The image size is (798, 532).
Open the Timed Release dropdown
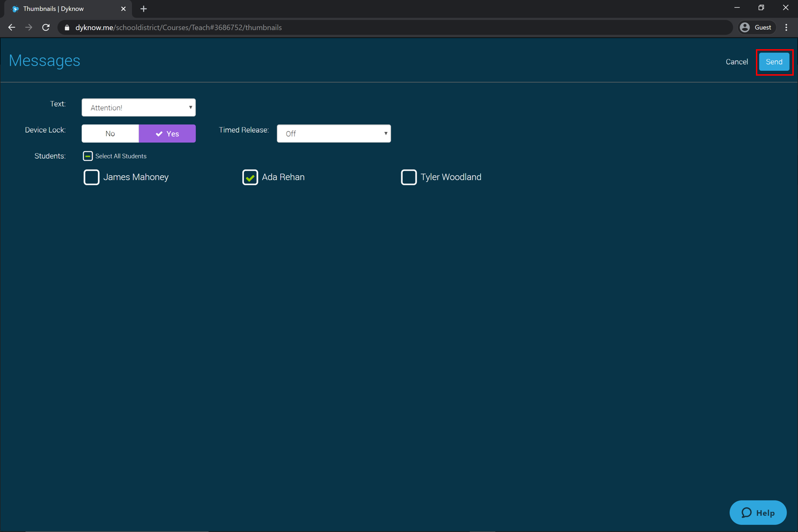coord(334,134)
